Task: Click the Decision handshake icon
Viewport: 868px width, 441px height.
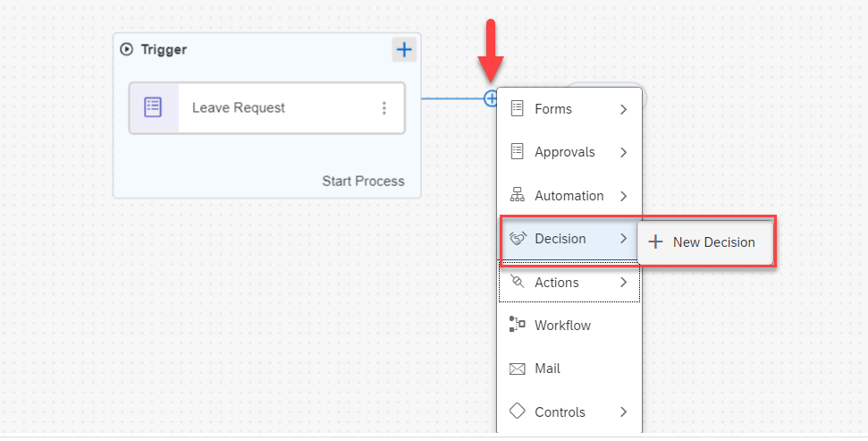Action: (x=517, y=239)
